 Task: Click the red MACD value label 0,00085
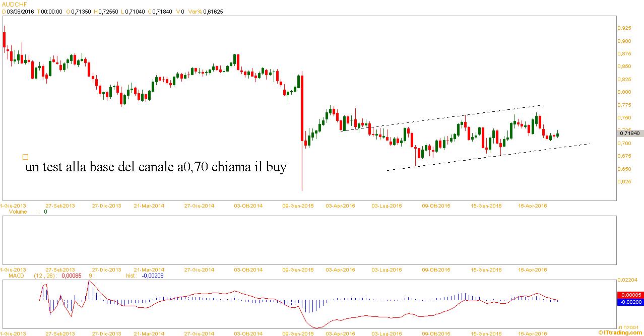coord(629,295)
